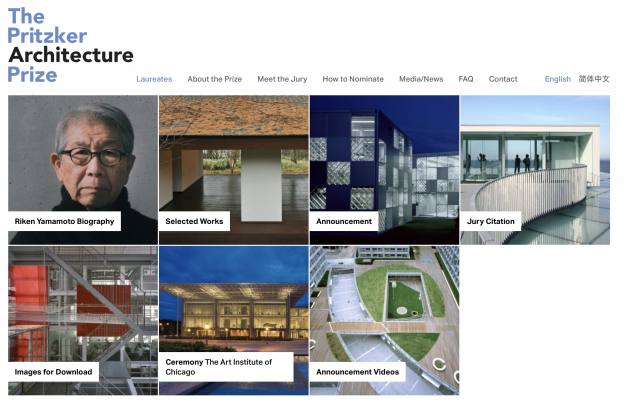Image resolution: width=638 pixels, height=403 pixels.
Task: Go to About the Prize page
Action: tap(214, 79)
